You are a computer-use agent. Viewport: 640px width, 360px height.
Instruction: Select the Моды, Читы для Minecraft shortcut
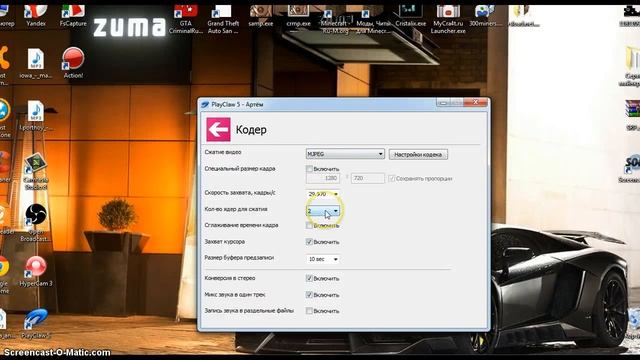click(x=372, y=20)
